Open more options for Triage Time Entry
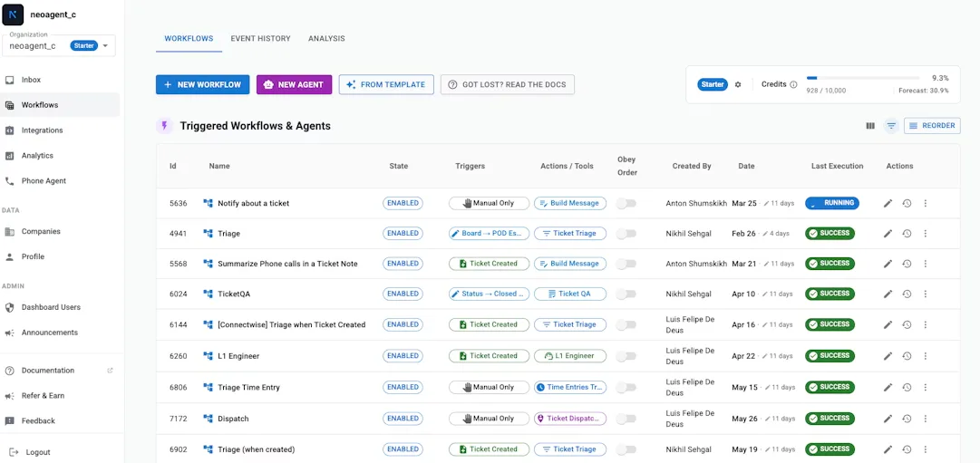The width and height of the screenshot is (980, 463). 926,388
